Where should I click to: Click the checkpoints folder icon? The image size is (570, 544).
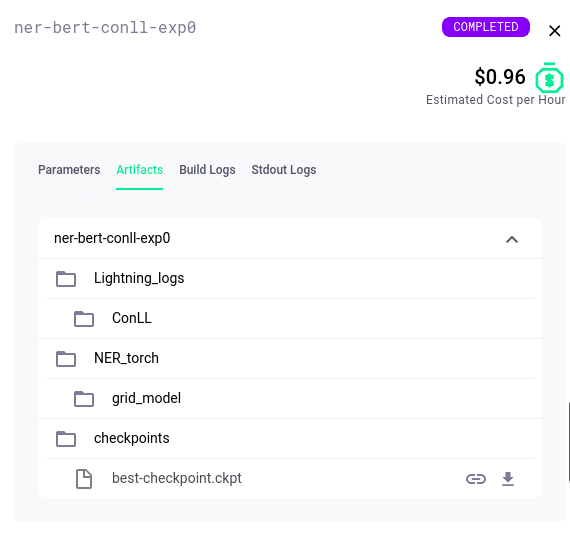click(x=66, y=439)
